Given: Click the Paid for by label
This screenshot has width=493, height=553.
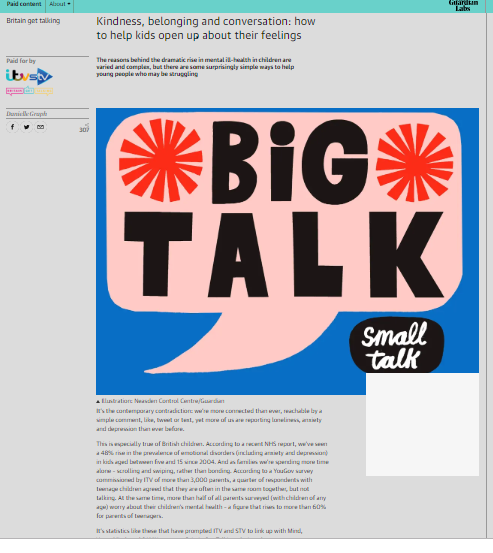Looking at the screenshot, I should pyautogui.click(x=21, y=61).
